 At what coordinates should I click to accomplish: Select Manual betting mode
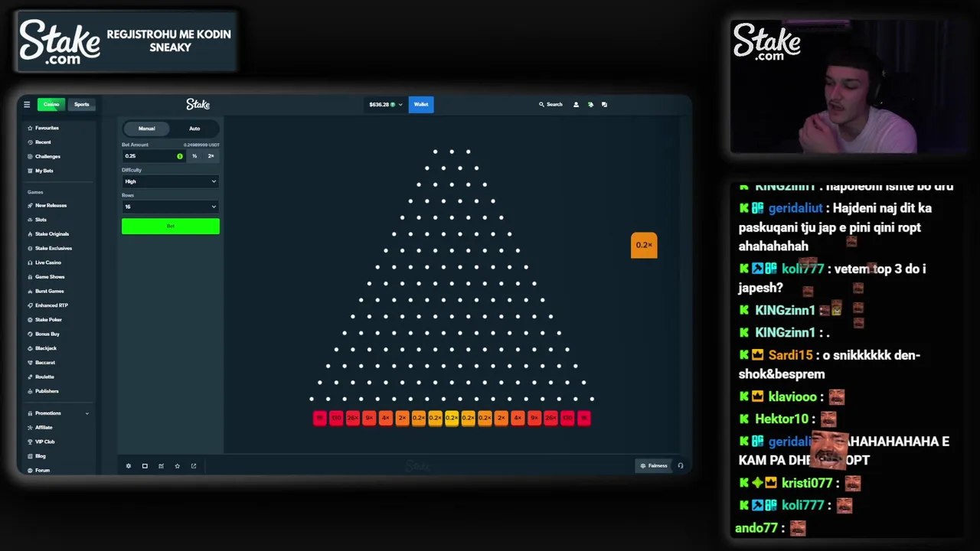point(146,129)
